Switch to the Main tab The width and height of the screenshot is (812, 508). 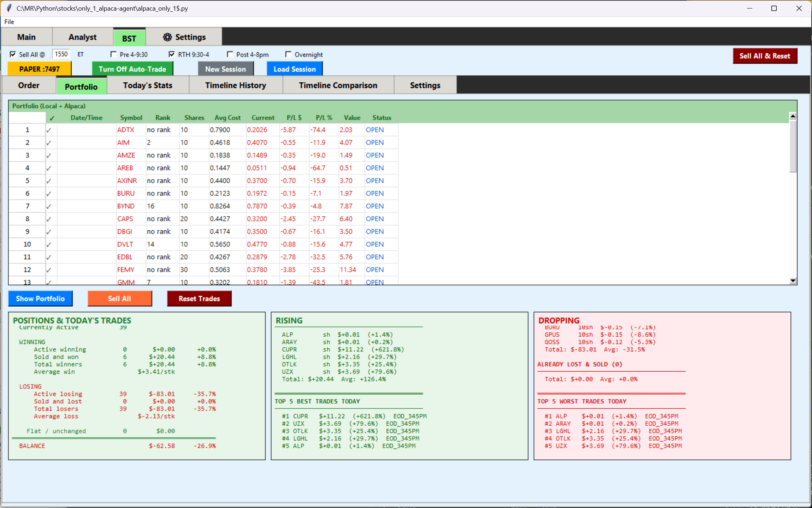pyautogui.click(x=27, y=37)
